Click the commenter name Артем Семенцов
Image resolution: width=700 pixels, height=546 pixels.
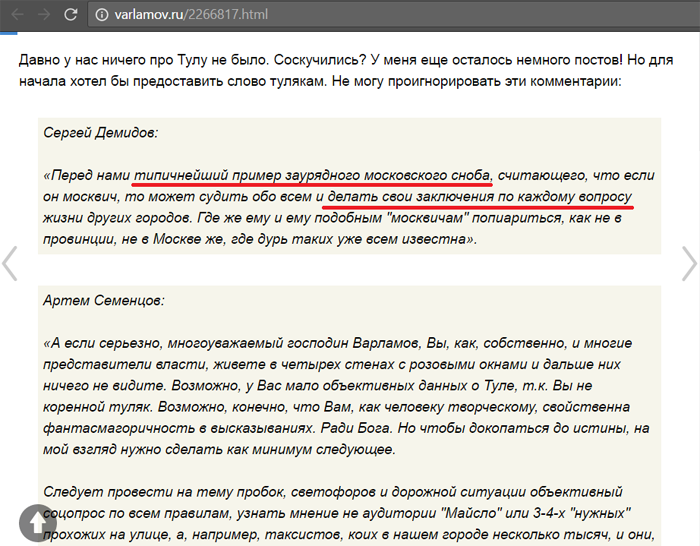(104, 300)
